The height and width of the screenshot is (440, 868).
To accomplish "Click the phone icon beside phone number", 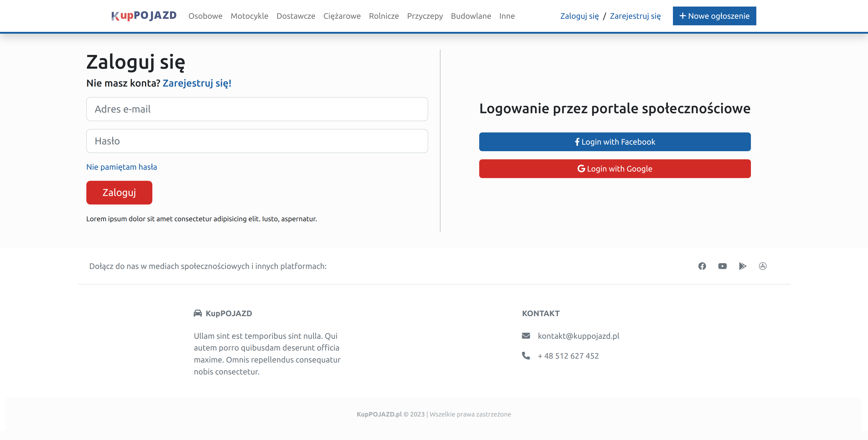I will (x=526, y=355).
